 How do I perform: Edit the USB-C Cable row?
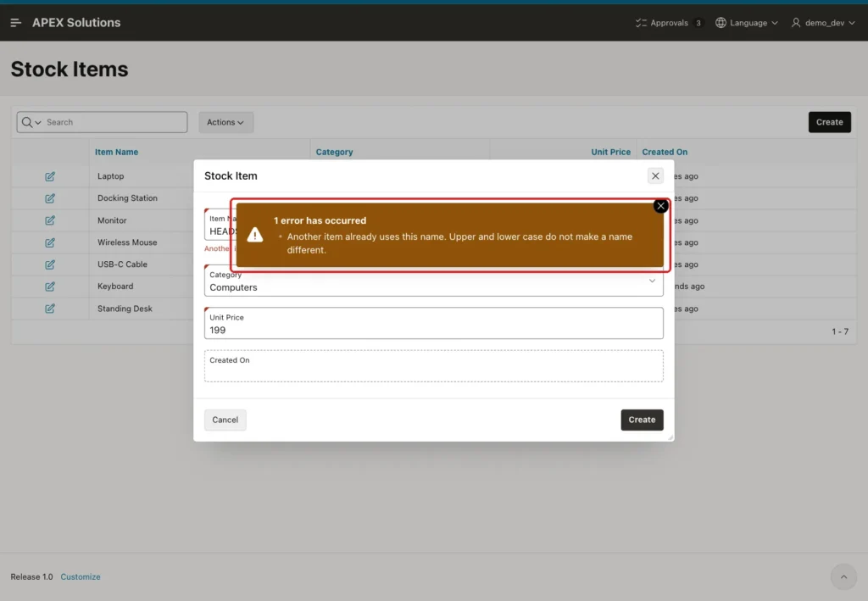point(50,264)
